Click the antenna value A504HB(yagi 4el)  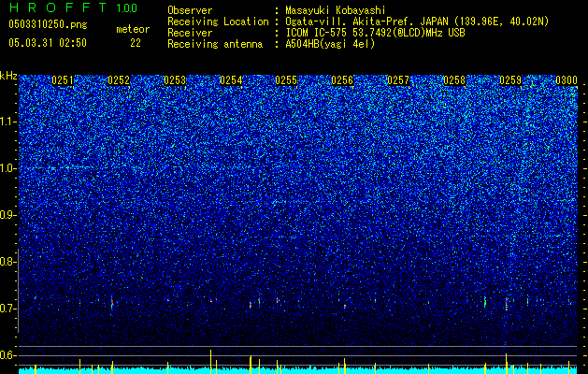330,44
